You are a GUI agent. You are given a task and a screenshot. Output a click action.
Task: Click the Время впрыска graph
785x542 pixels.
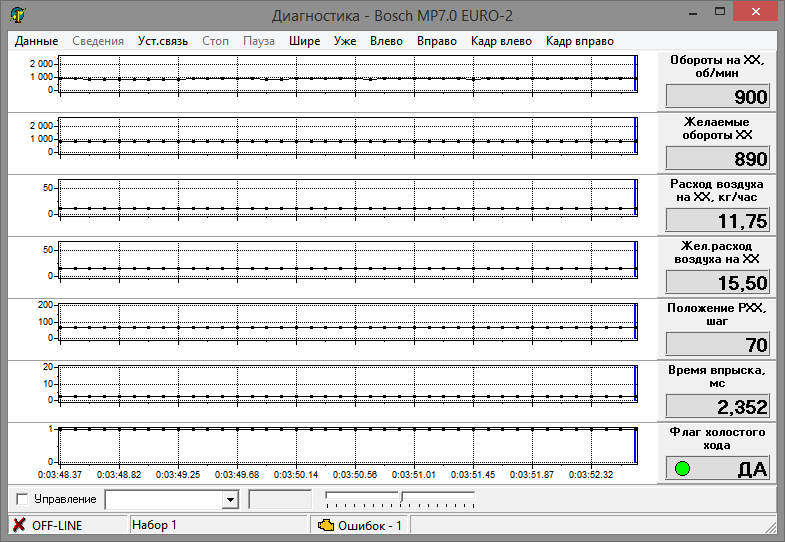click(348, 384)
